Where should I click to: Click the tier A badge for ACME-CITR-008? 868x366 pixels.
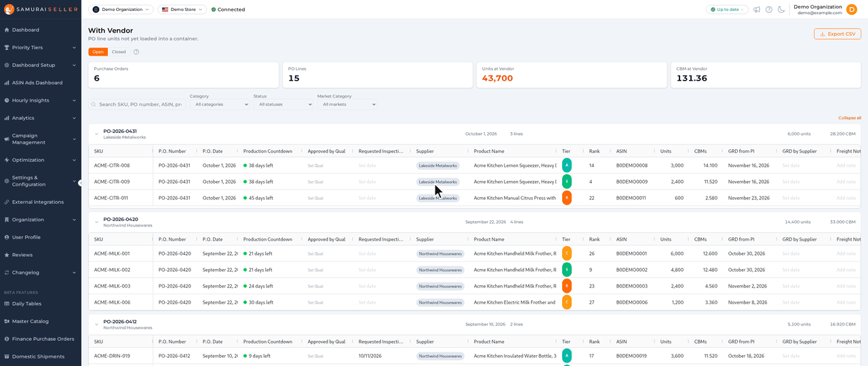[567, 165]
